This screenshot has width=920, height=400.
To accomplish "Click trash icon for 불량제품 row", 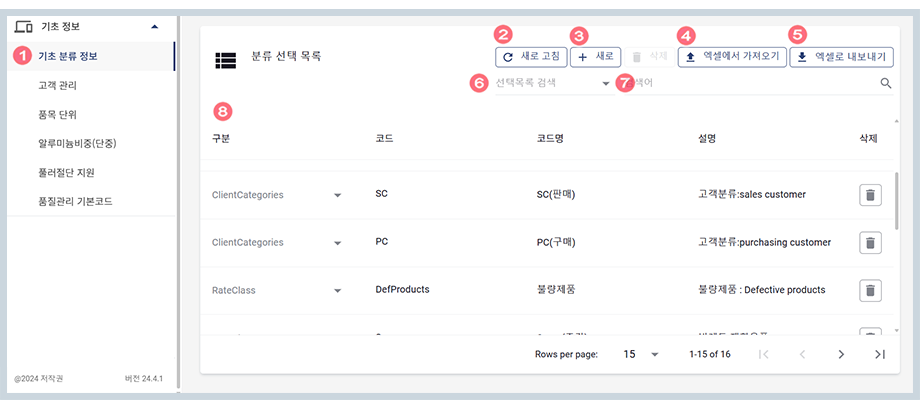I will point(870,291).
